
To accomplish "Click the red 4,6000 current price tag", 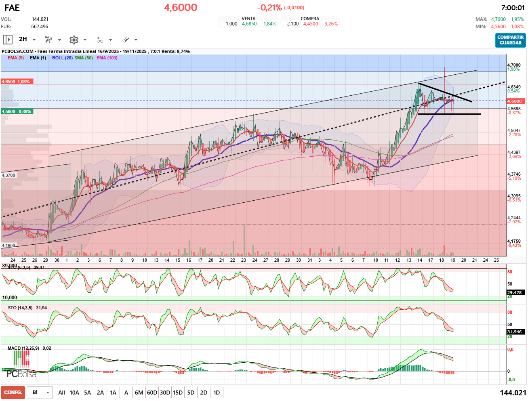I will pos(515,101).
